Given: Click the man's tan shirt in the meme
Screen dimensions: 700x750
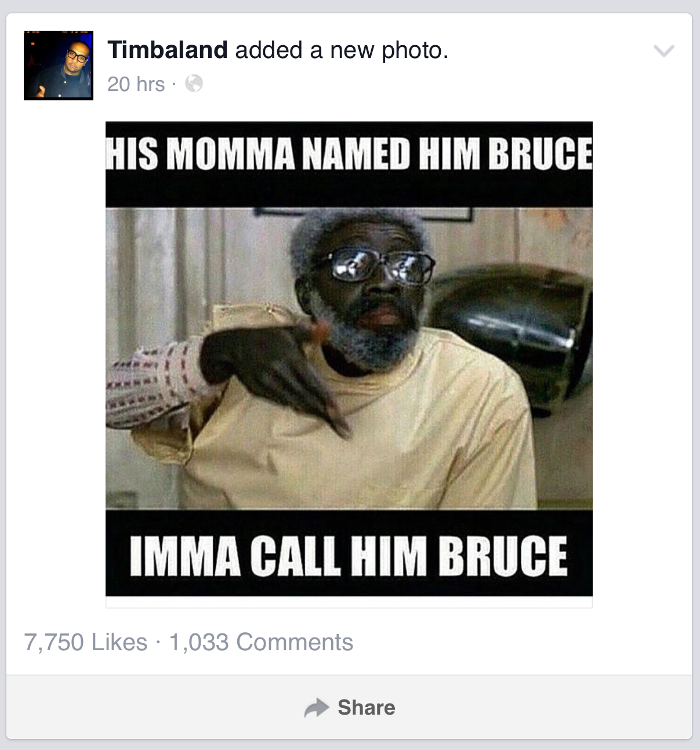Looking at the screenshot, I should pos(371,441).
